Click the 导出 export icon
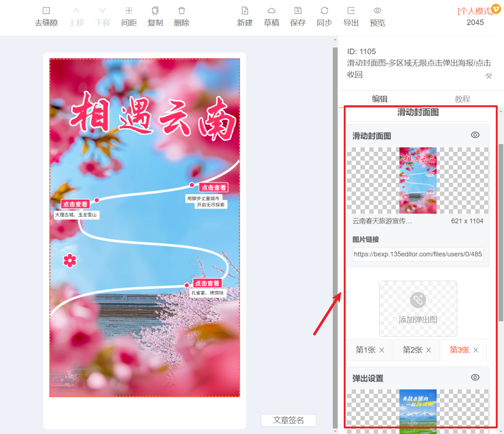The height and width of the screenshot is (434, 504). (351, 11)
